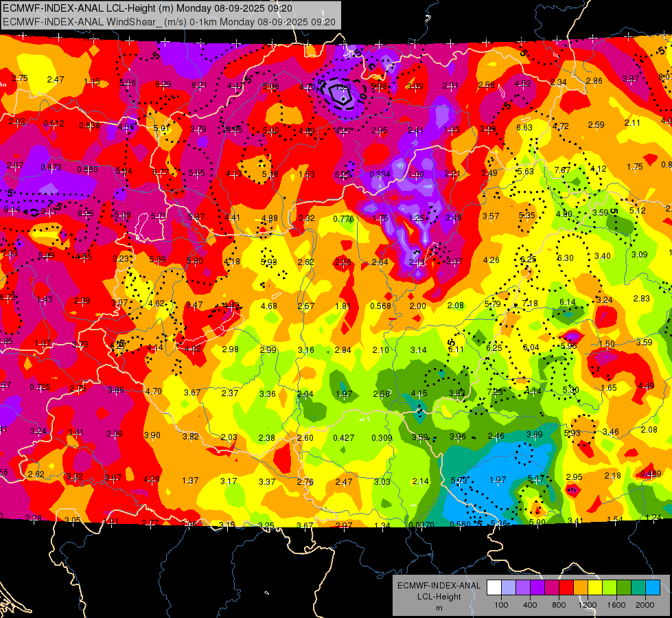Click the wind shear value 0.568
This screenshot has width=672, height=618.
(380, 306)
